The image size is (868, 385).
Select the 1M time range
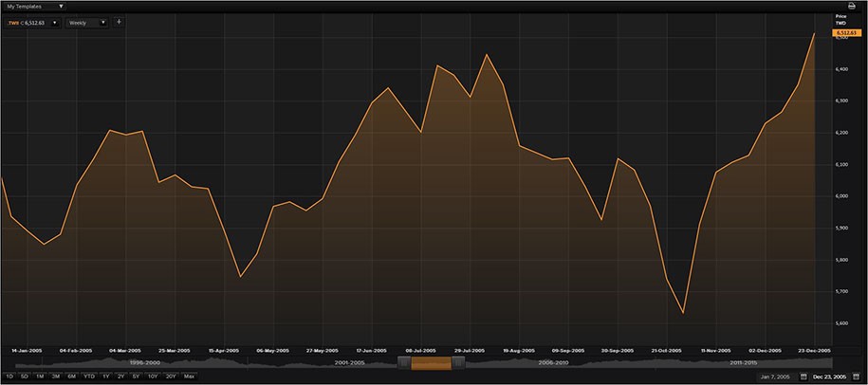[x=40, y=376]
